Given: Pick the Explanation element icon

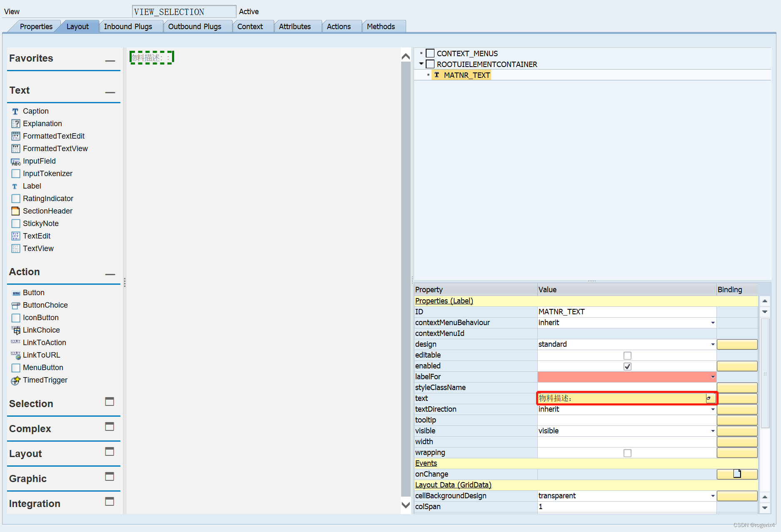Looking at the screenshot, I should 15,124.
